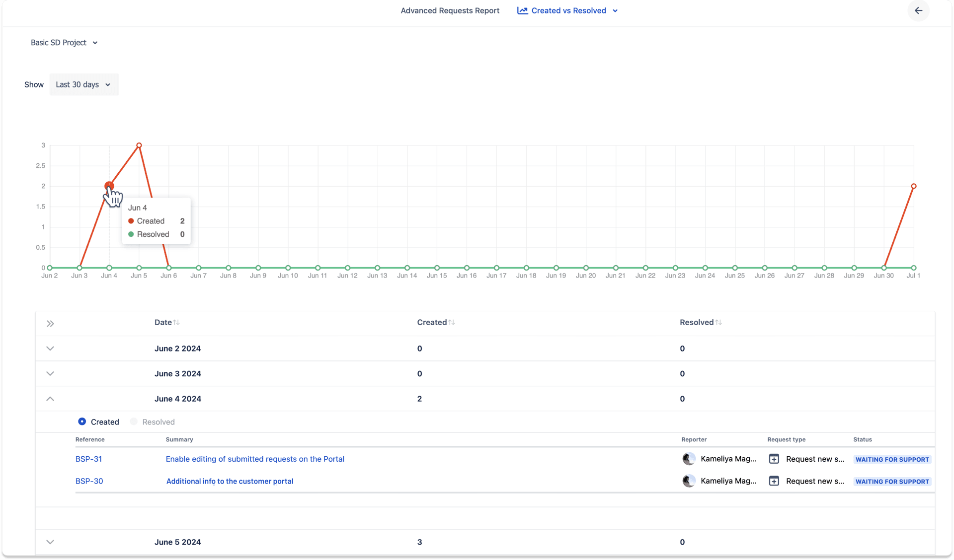Select the Resolved radio button

click(x=133, y=421)
